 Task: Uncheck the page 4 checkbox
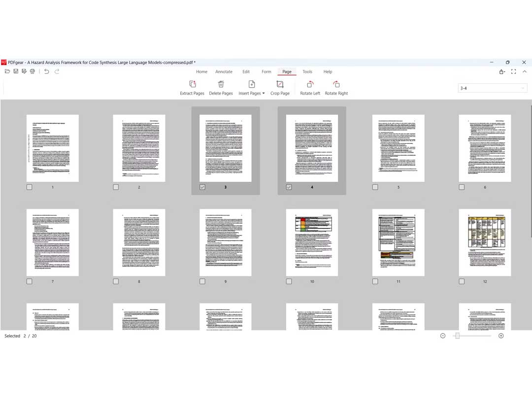coord(289,187)
